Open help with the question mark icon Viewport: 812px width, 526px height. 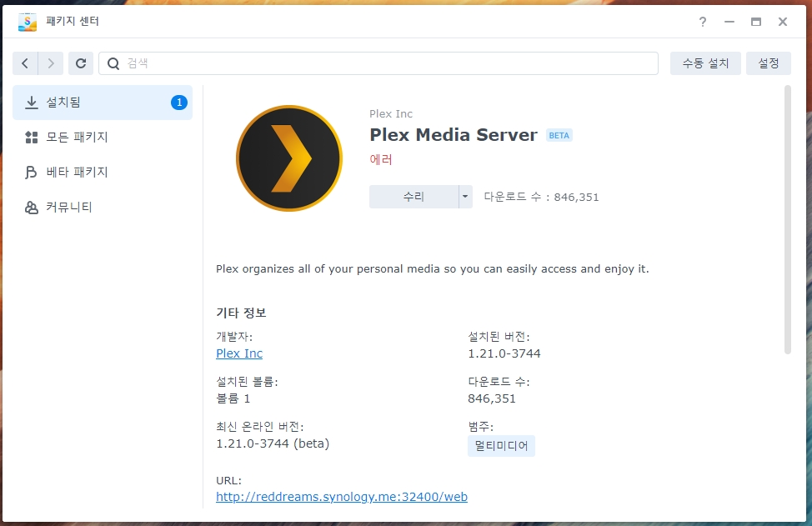coord(703,22)
